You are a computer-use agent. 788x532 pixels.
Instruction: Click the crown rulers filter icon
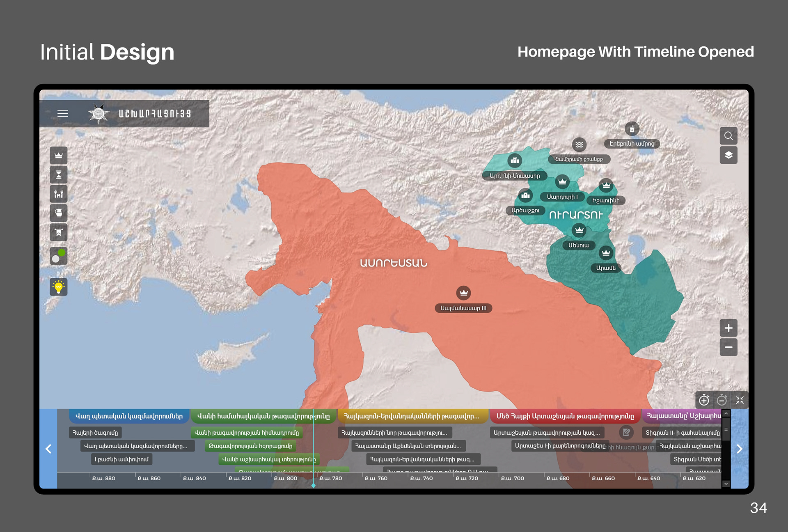click(59, 156)
